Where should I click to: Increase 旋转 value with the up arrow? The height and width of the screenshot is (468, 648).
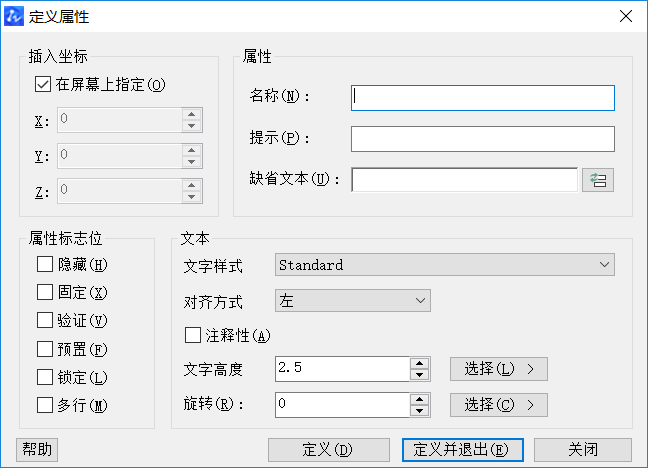point(420,399)
